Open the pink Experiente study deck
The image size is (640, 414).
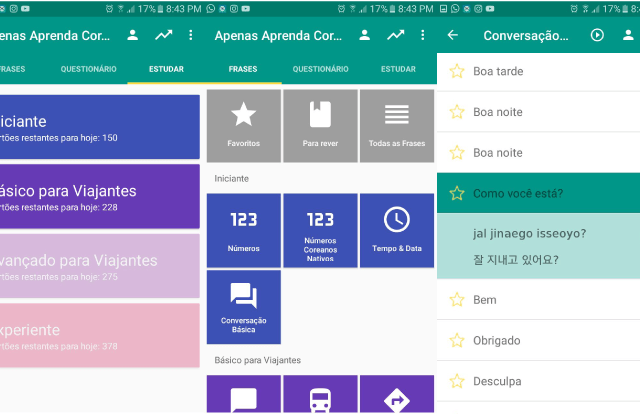[100, 336]
